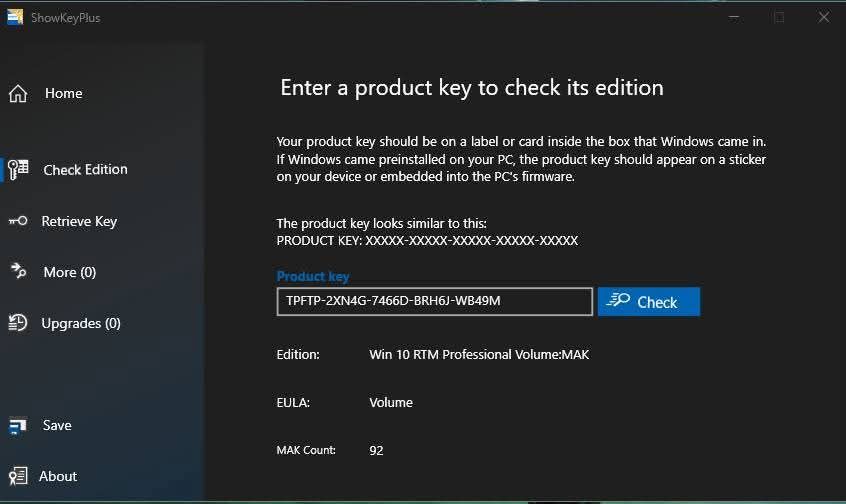Image resolution: width=846 pixels, height=504 pixels.
Task: Select the edition value Win 10 RTM Professional
Action: [x=479, y=355]
